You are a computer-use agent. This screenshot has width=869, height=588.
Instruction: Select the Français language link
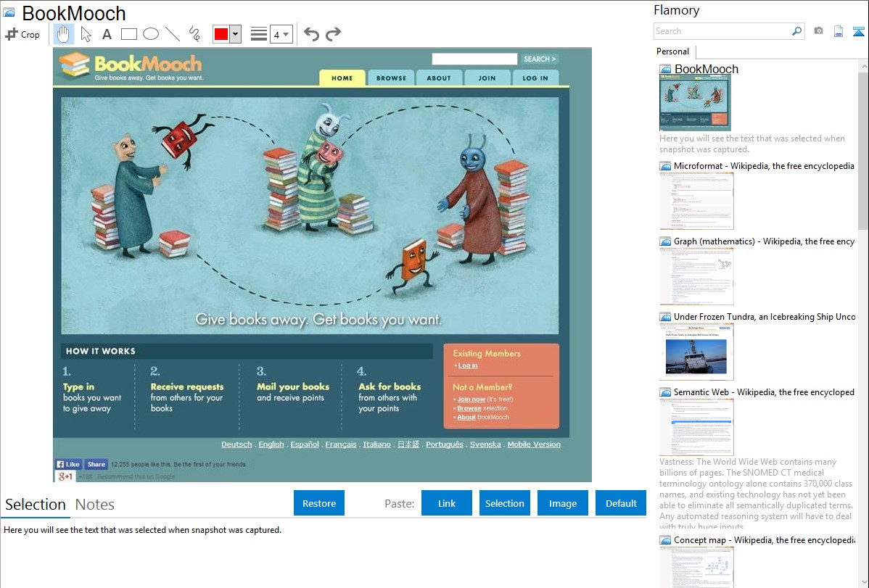341,444
